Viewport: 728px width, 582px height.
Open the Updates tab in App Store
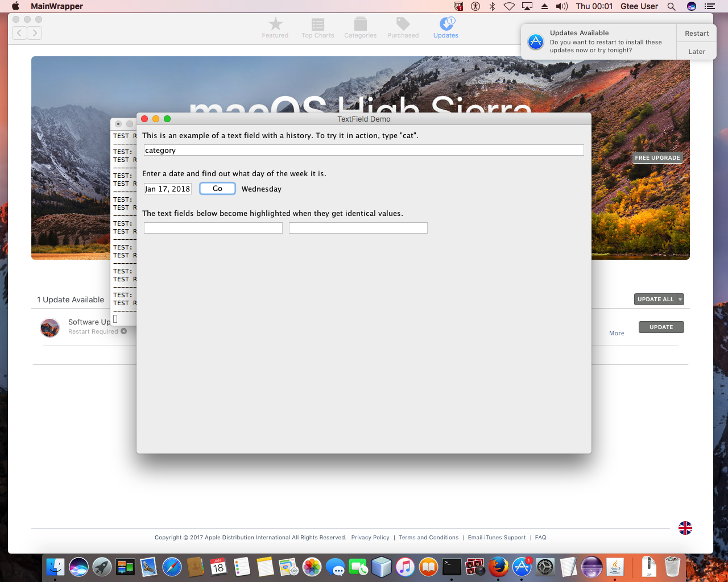[446, 27]
